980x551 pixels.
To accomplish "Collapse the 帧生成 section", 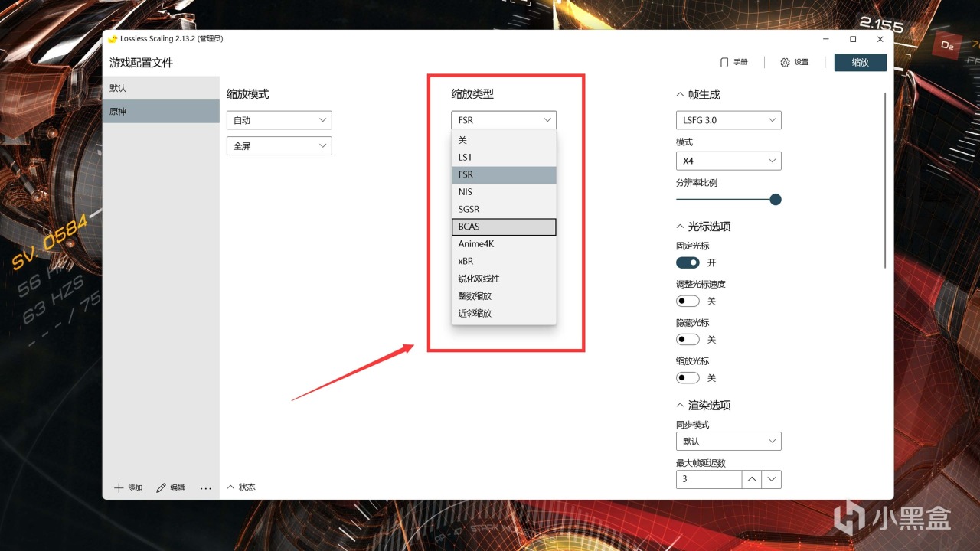I will (680, 95).
